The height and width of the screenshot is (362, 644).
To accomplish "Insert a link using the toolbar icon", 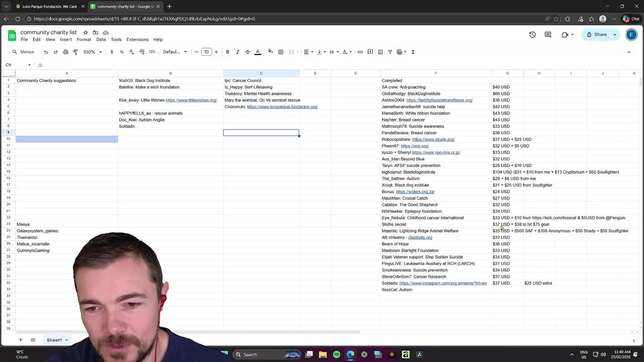I will [360, 52].
